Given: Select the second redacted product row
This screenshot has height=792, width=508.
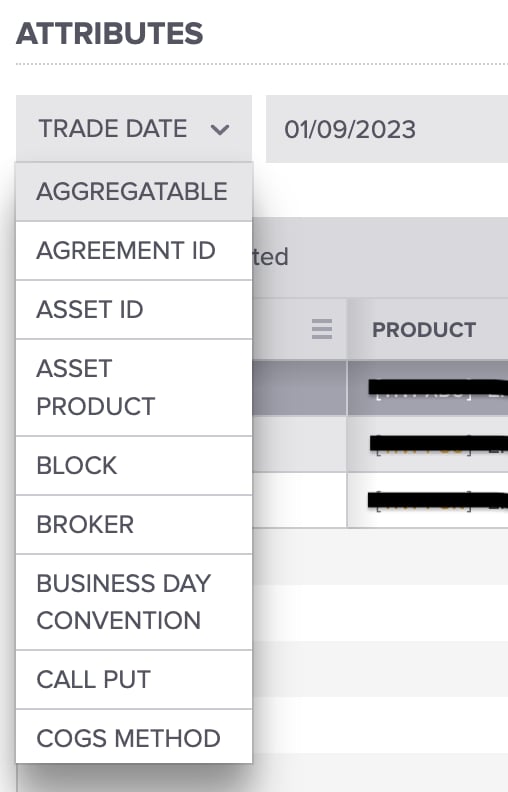Looking at the screenshot, I should click(x=427, y=444).
